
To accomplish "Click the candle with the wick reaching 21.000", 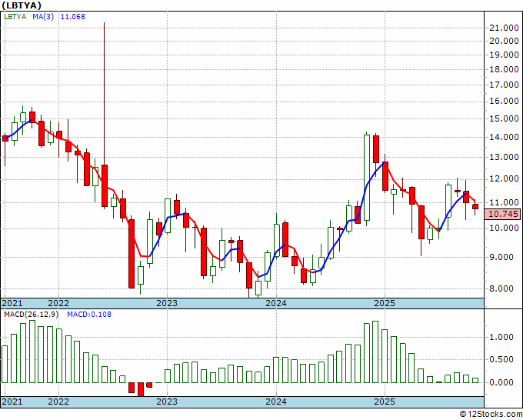I will click(x=105, y=185).
